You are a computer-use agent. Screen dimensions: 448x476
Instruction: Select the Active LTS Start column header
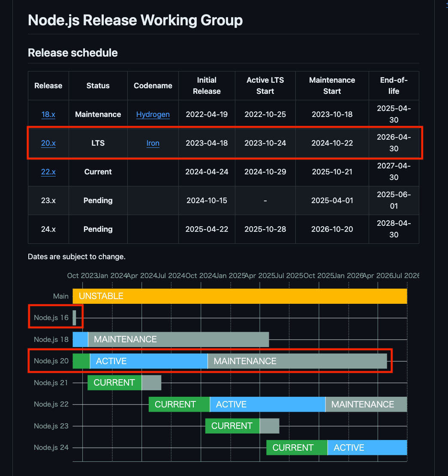click(265, 86)
